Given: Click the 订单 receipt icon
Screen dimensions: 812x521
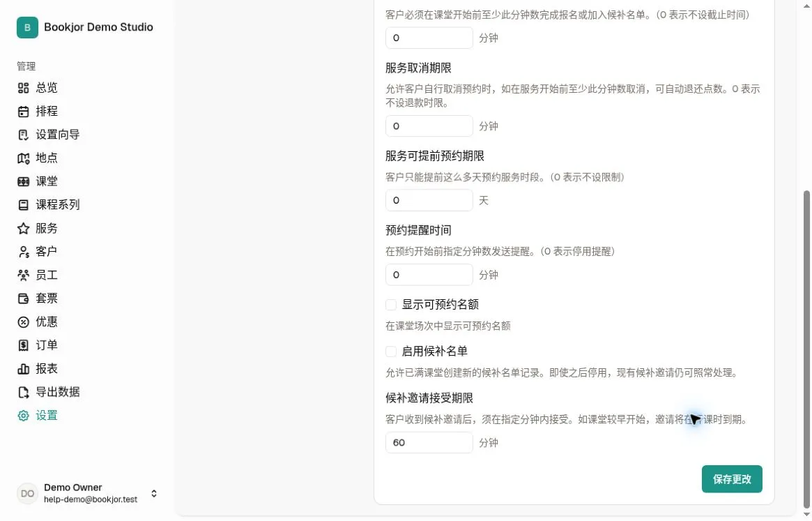Looking at the screenshot, I should [x=23, y=345].
